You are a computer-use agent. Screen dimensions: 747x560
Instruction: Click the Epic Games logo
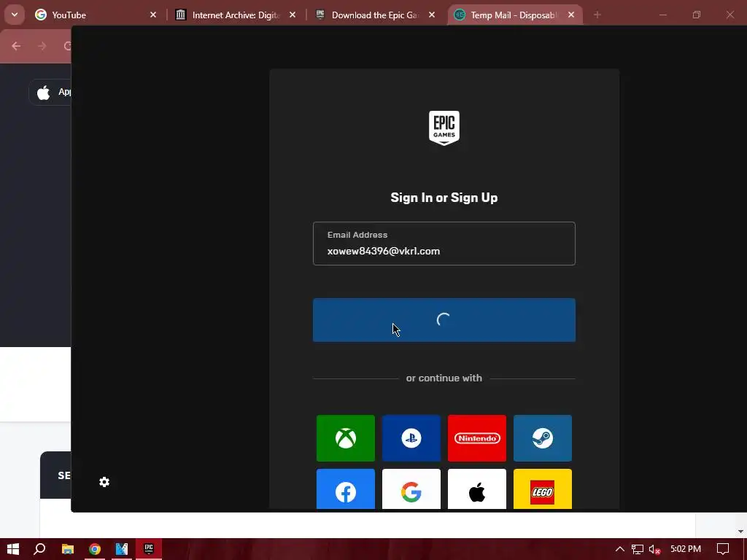444,128
